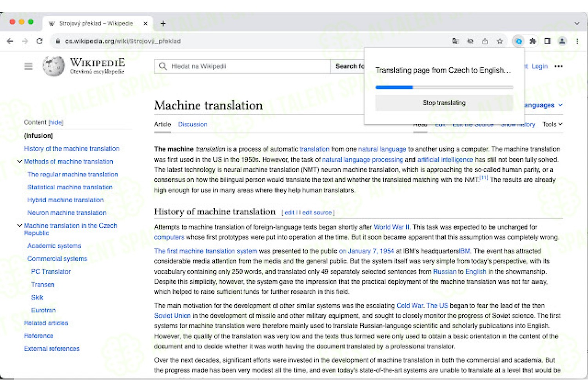Click the share icon in the address bar

(x=485, y=41)
